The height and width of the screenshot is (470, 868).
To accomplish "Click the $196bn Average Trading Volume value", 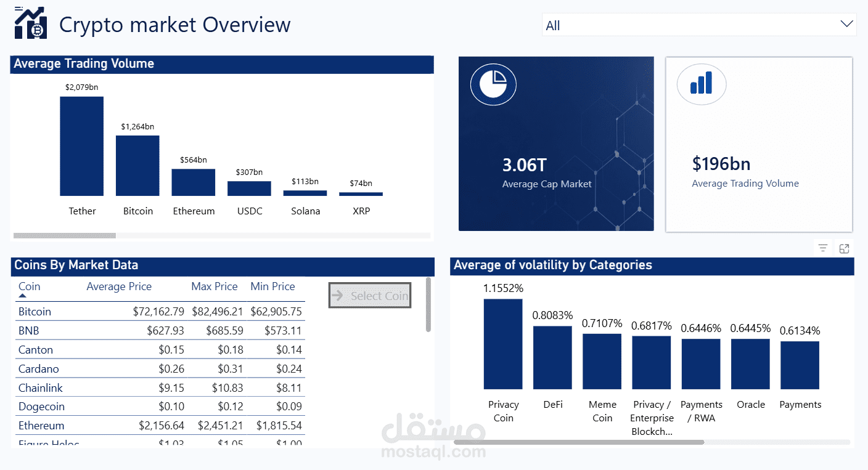I will pyautogui.click(x=721, y=164).
